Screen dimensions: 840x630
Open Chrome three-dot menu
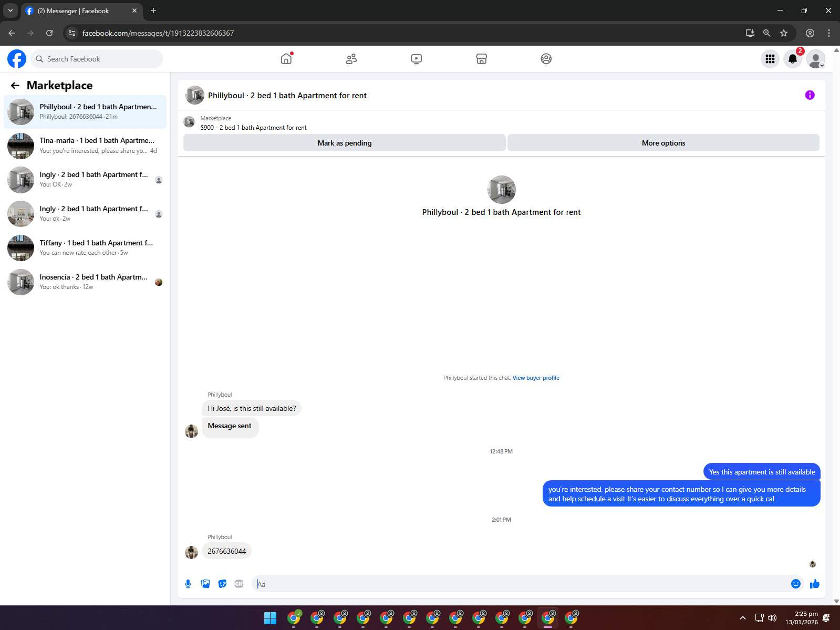829,33
